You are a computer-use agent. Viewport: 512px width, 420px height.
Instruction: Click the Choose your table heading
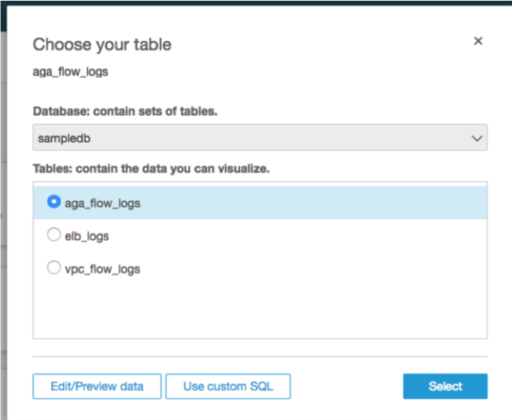(x=101, y=45)
